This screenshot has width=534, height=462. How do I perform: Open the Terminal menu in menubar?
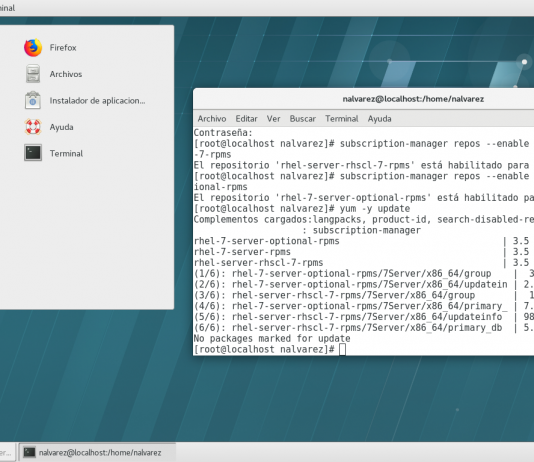(342, 118)
